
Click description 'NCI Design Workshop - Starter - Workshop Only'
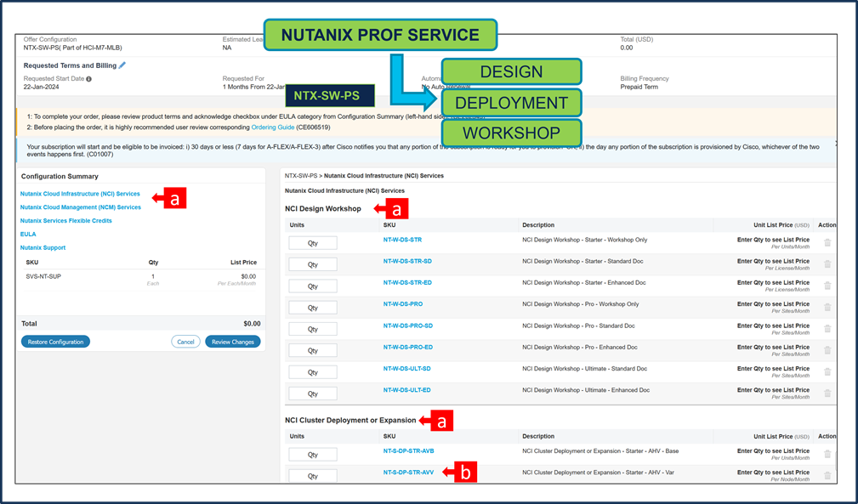[584, 240]
